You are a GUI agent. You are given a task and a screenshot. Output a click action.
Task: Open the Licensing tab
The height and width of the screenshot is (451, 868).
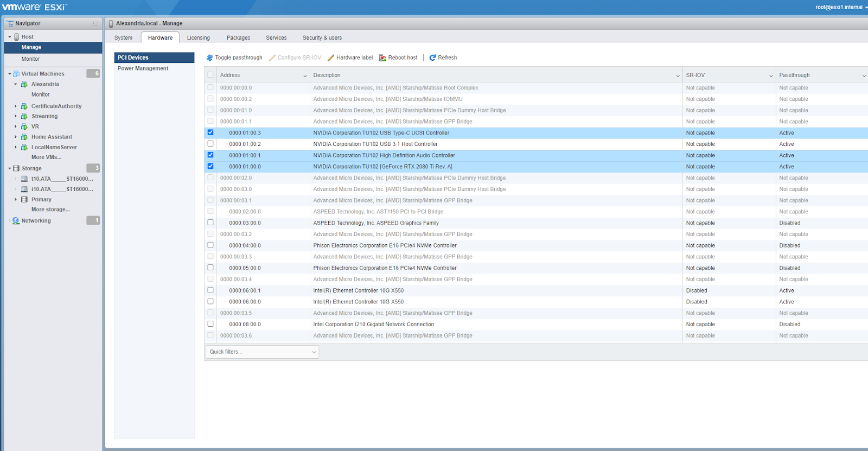199,38
